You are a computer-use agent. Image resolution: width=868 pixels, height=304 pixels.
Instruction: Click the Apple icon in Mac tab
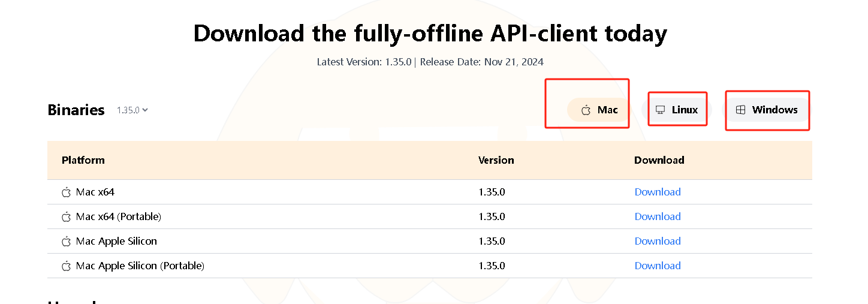tap(586, 110)
